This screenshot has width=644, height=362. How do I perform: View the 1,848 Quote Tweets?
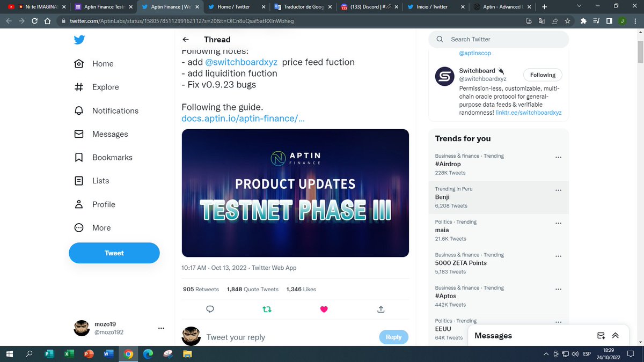click(253, 289)
